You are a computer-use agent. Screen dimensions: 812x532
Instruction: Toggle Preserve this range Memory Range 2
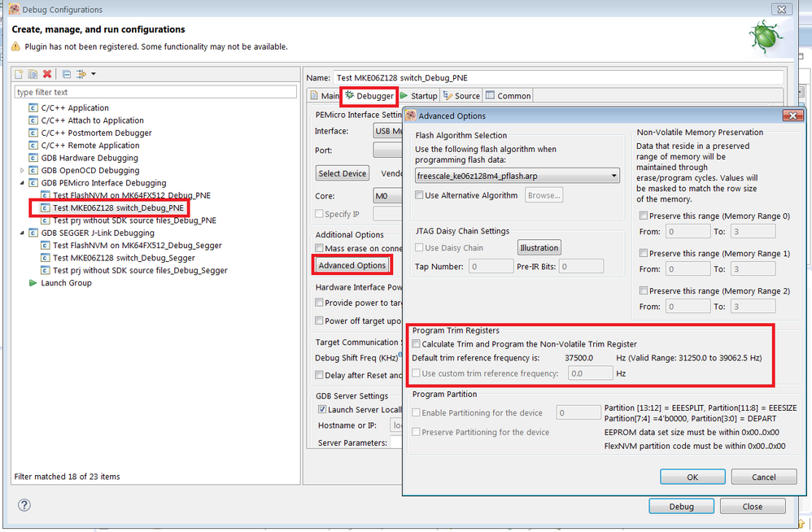(x=644, y=291)
